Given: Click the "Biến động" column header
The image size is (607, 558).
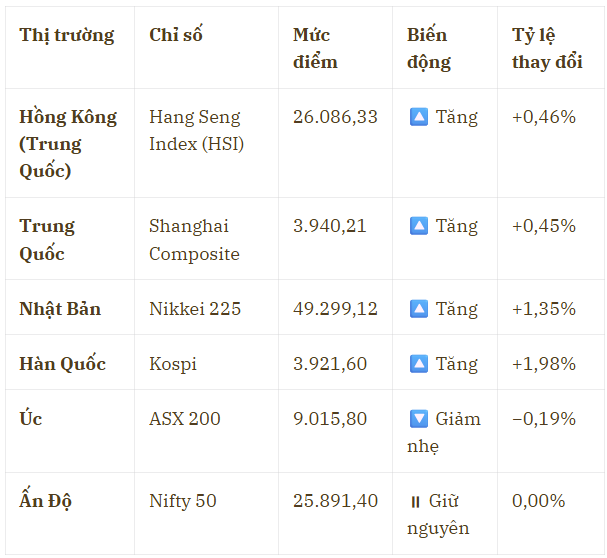Looking at the screenshot, I should pos(429,48).
